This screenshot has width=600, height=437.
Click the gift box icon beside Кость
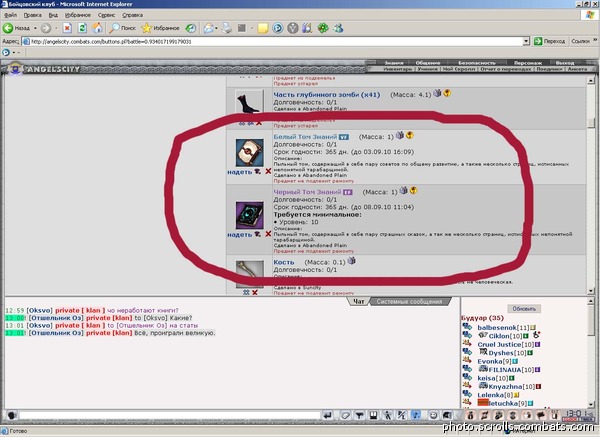click(351, 261)
